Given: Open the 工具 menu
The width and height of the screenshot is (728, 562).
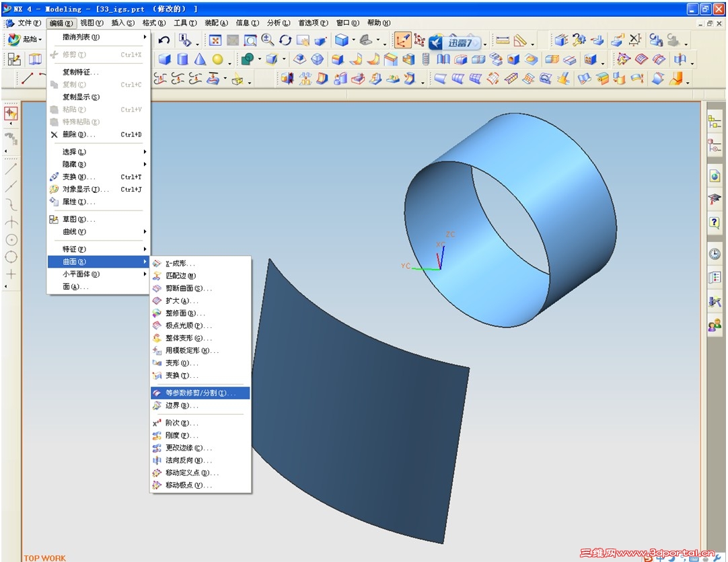Looking at the screenshot, I should point(185,23).
